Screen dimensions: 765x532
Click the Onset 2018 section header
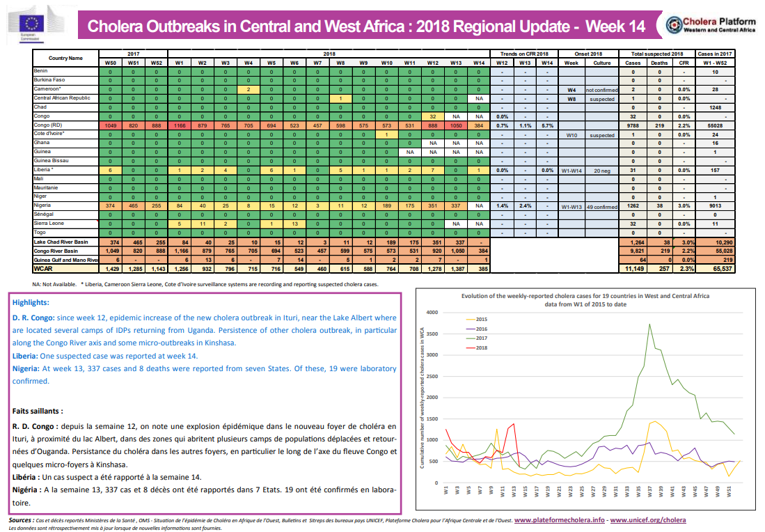587,54
